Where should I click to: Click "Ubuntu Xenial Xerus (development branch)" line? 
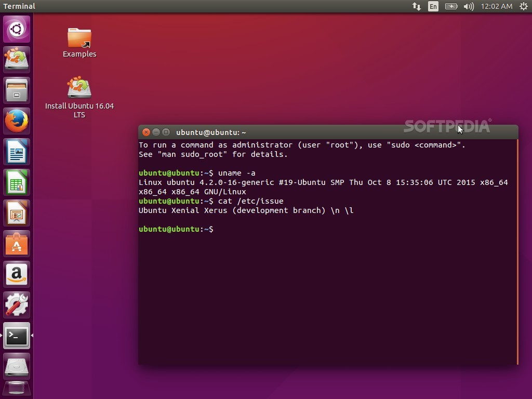[x=246, y=210]
